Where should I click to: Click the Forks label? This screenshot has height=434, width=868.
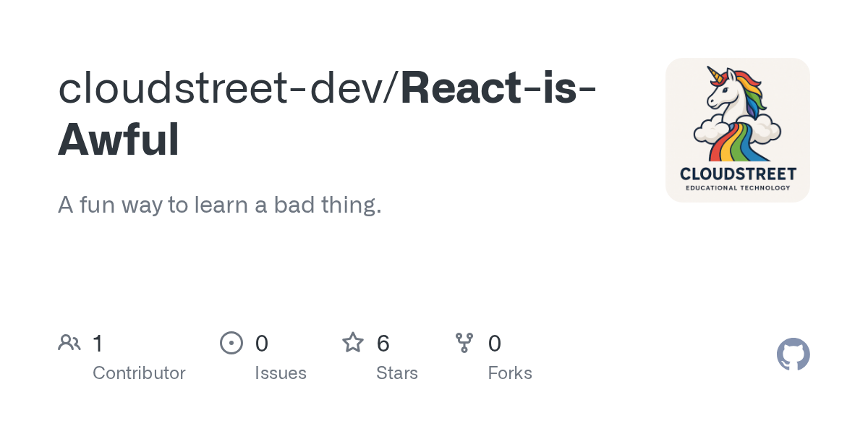click(x=510, y=373)
